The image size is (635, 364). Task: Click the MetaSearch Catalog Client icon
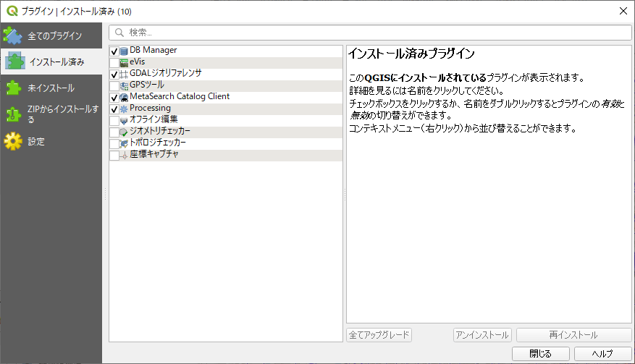[124, 98]
